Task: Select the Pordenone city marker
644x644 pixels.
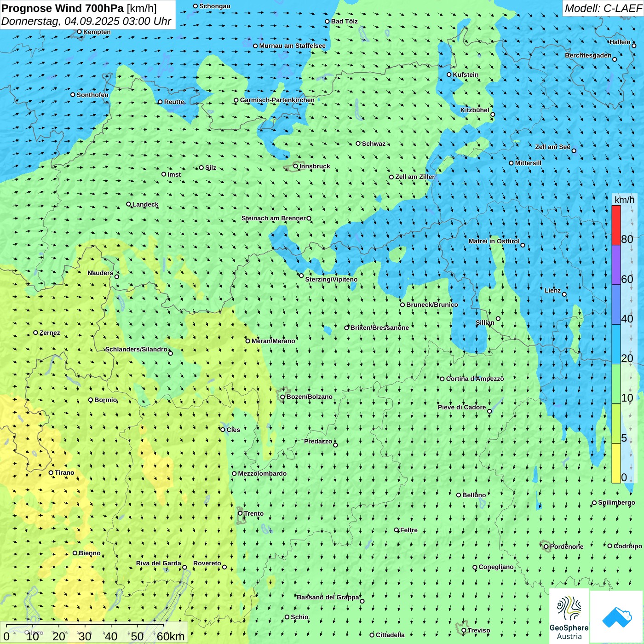Action: pyautogui.click(x=546, y=546)
